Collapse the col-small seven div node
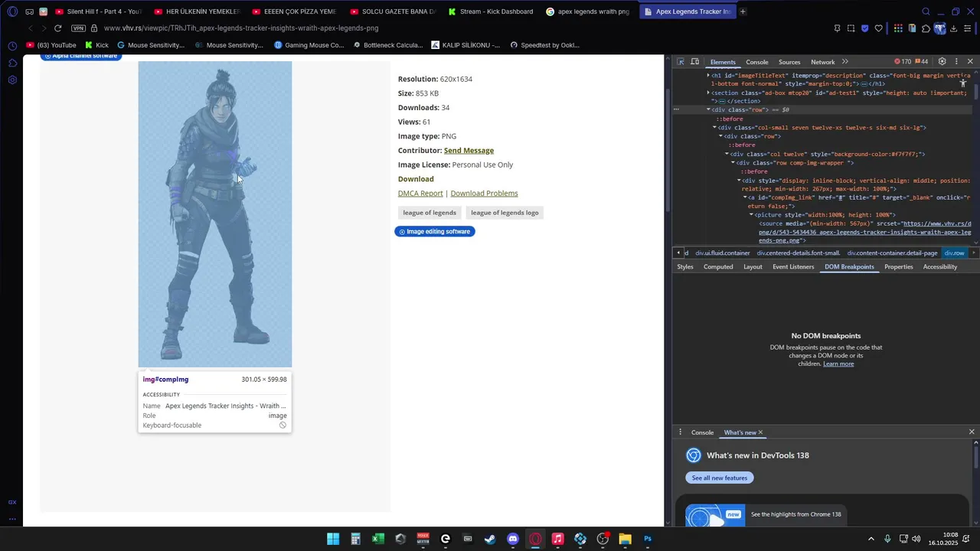This screenshot has height=551, width=980. 714,127
